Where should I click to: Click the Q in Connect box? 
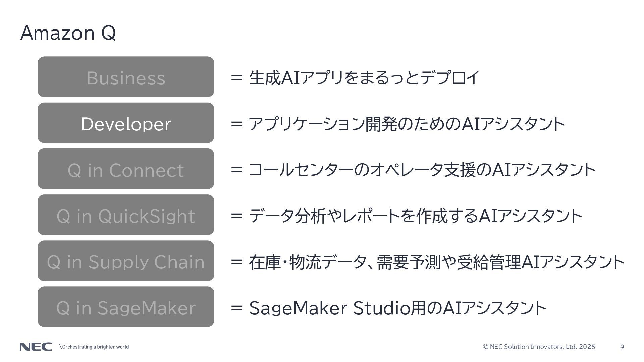tap(126, 169)
